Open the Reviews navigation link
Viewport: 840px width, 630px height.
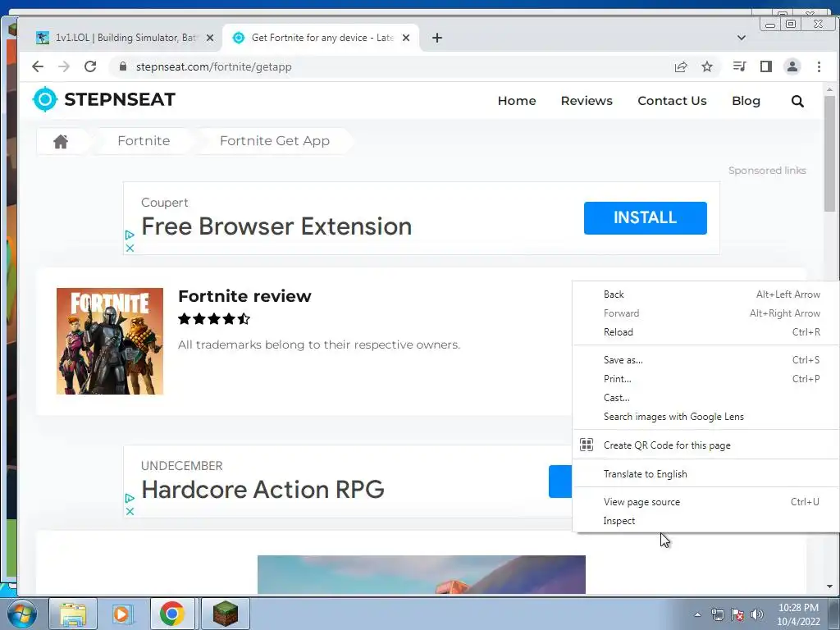pyautogui.click(x=587, y=101)
